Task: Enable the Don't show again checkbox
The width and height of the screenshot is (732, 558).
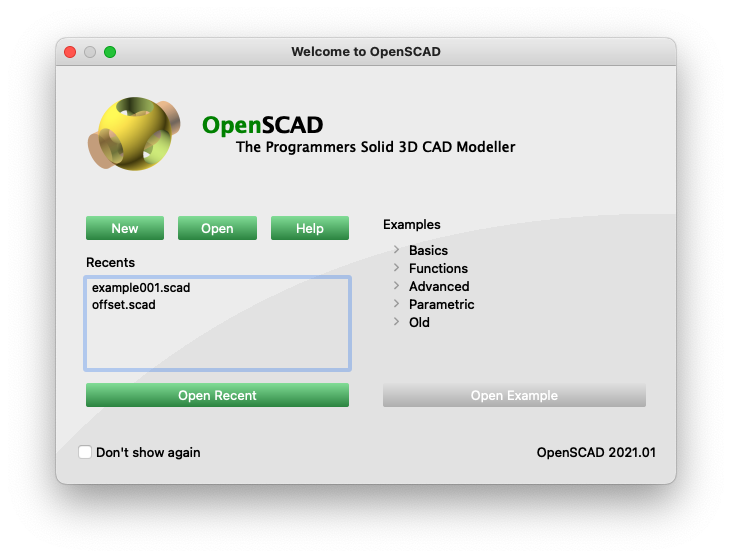Action: pos(85,452)
